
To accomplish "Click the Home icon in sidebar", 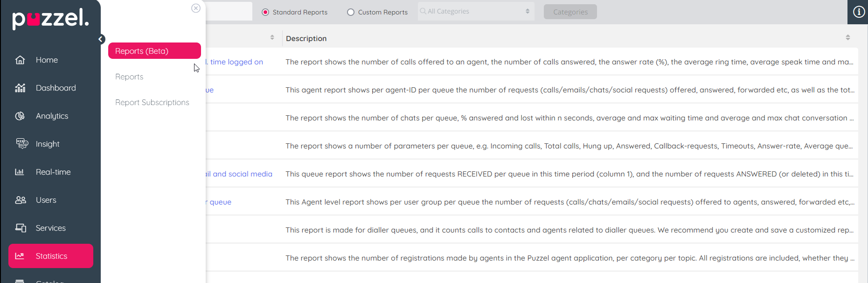I will tap(20, 60).
